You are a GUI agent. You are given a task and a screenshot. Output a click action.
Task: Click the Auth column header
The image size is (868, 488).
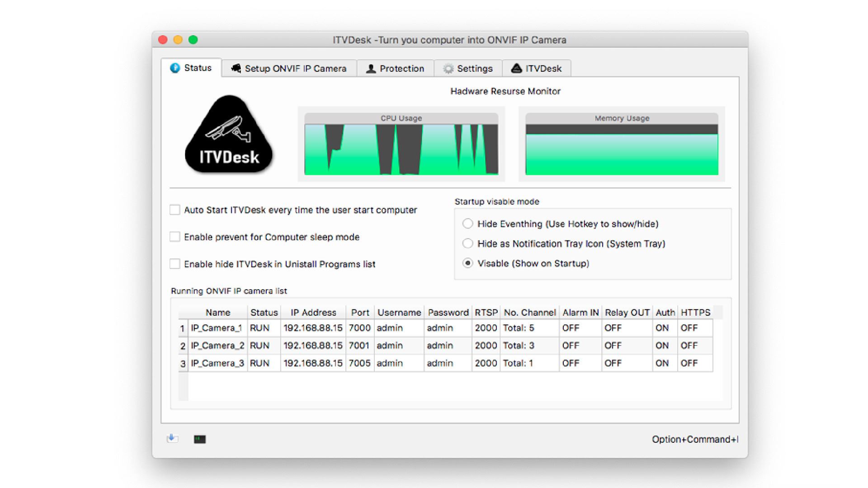(x=665, y=312)
